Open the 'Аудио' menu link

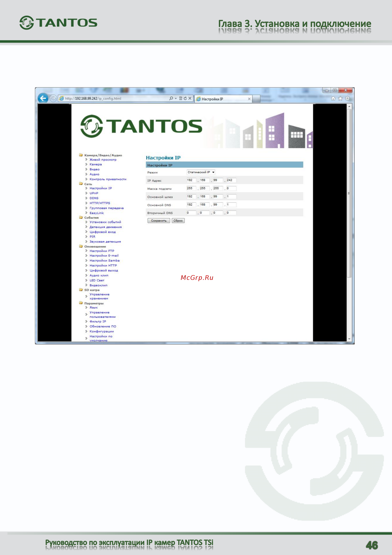94,174
